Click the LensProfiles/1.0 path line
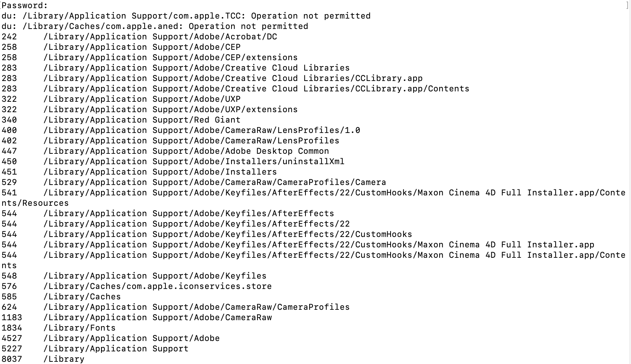Viewport: 631px width, 364px height. (201, 130)
